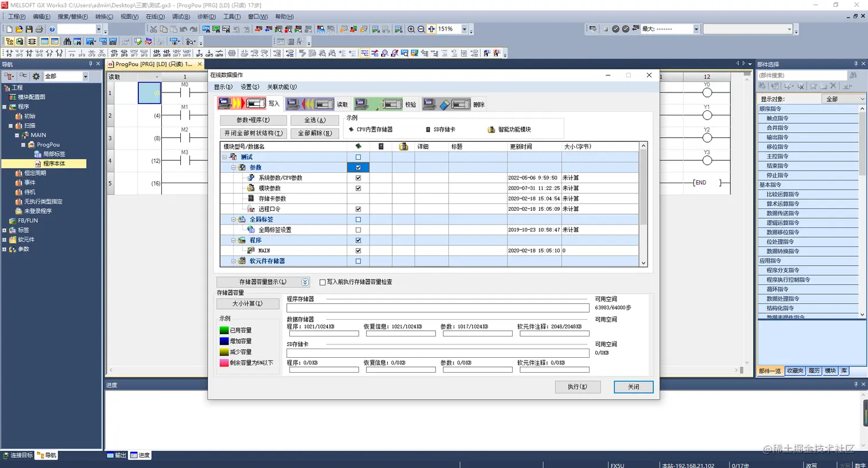Click the blue 增加容量 color swatch
The image size is (868, 468).
[224, 341]
